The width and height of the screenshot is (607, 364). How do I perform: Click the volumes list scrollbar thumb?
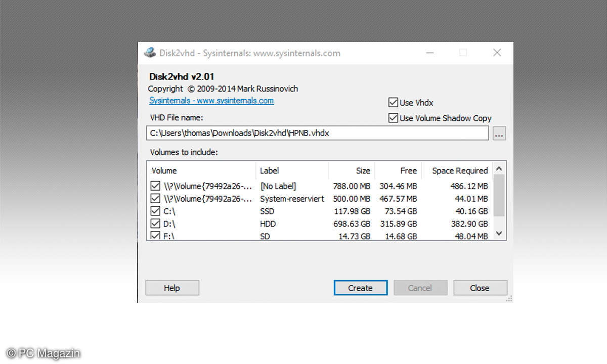coord(499,196)
